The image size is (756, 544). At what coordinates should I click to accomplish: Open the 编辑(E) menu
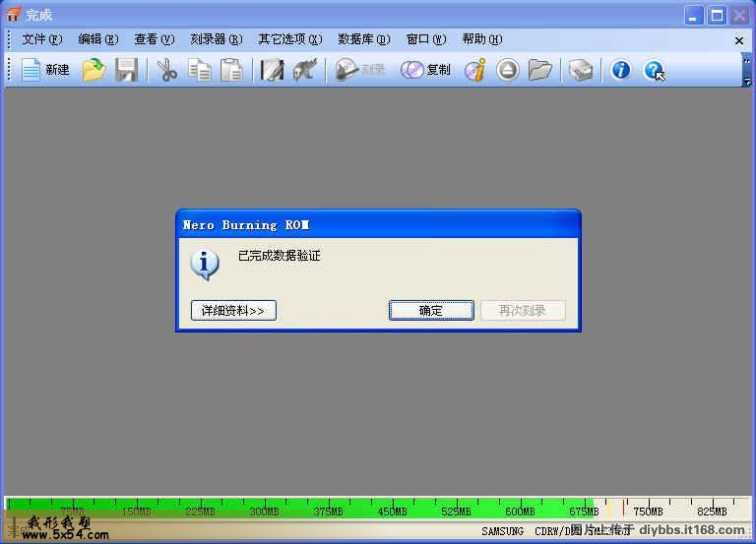[x=98, y=39]
